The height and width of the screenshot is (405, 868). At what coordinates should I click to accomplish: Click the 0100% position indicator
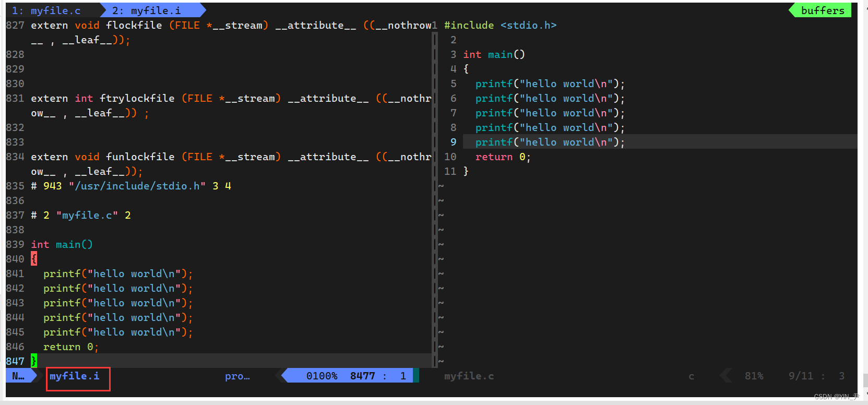click(322, 376)
